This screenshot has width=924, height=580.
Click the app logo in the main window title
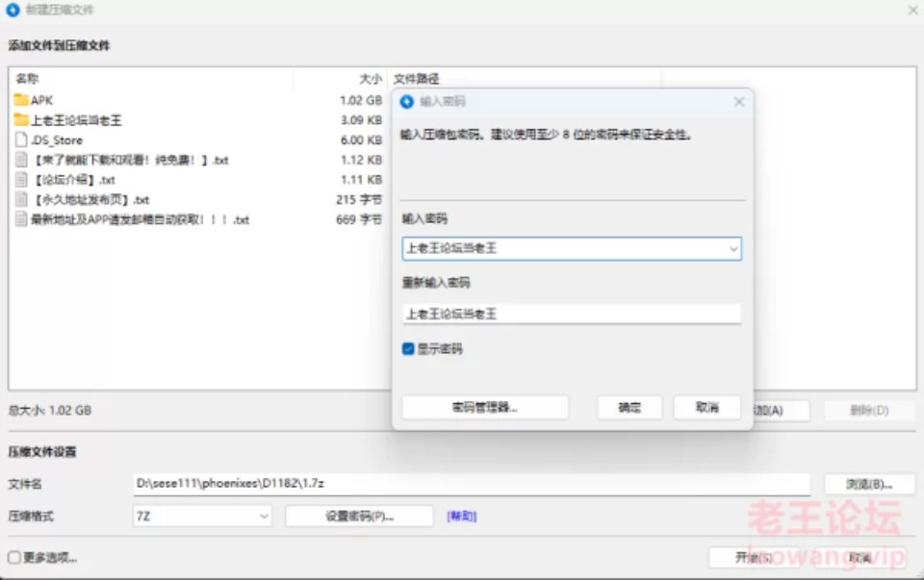13,10
